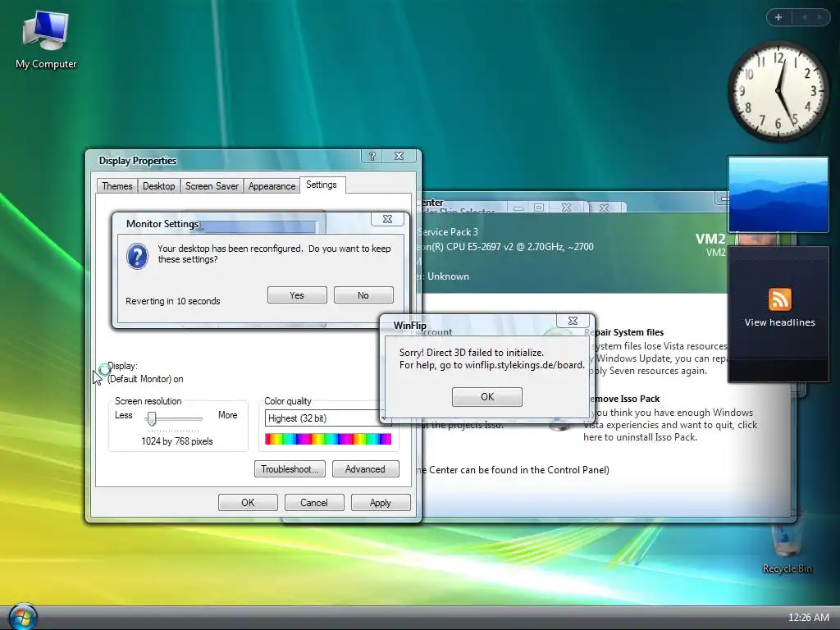
Task: Open the Appearance tab
Action: [x=272, y=186]
